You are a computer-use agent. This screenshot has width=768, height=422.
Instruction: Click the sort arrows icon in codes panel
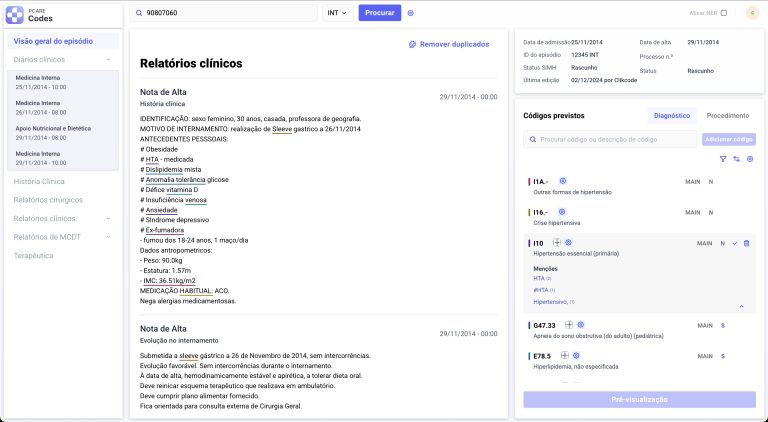coord(736,159)
